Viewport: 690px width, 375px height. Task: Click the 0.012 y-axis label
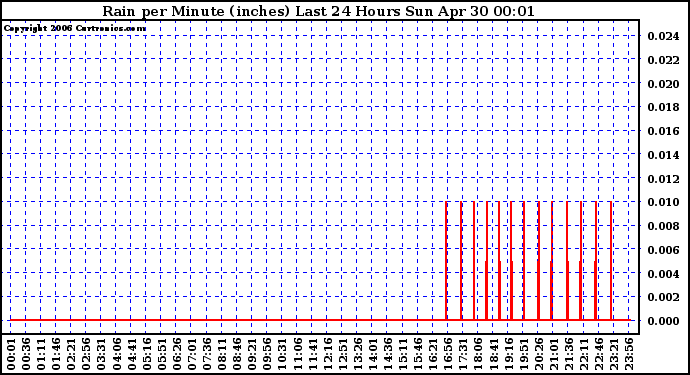pos(663,179)
